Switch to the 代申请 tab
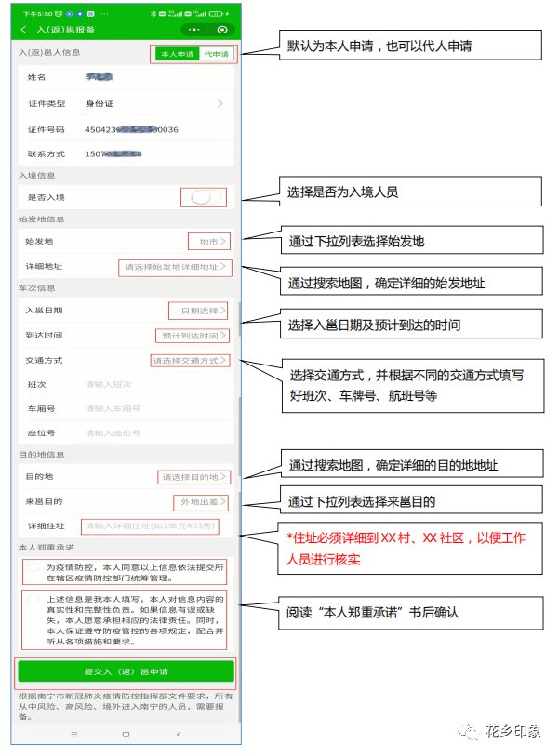559x756 pixels. click(216, 54)
